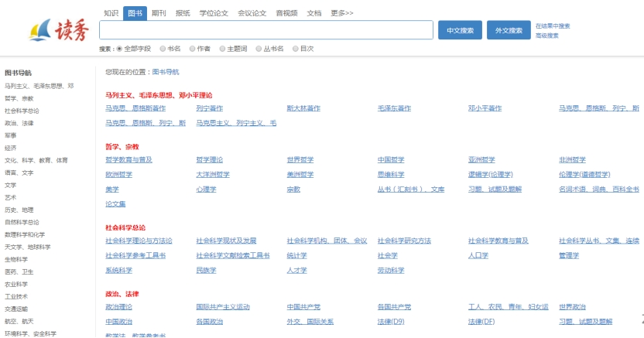The image size is (644, 338).
Task: Select the 全部字段 radio button
Action: pyautogui.click(x=119, y=49)
